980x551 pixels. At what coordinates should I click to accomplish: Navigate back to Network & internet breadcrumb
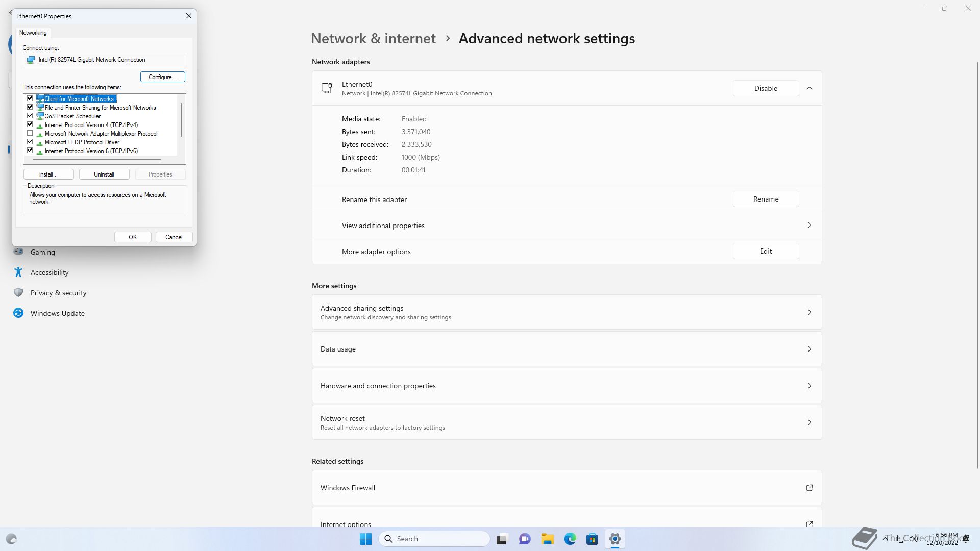tap(373, 38)
